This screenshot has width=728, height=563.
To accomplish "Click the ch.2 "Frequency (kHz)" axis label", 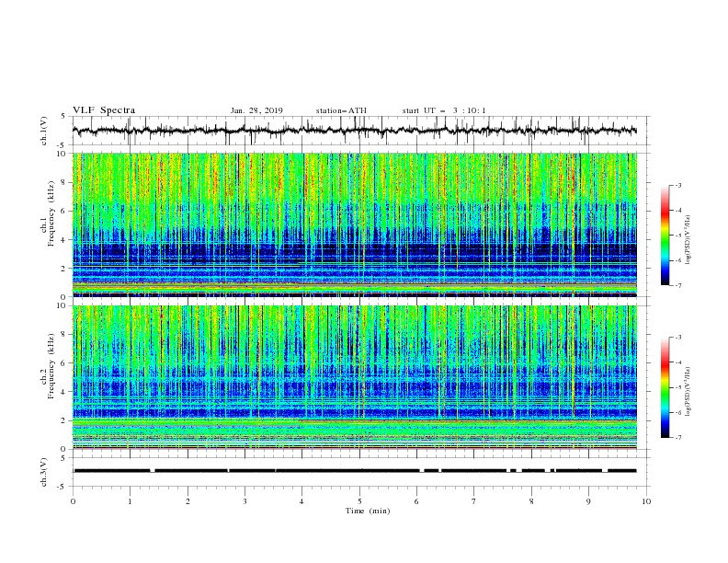I will coord(51,366).
